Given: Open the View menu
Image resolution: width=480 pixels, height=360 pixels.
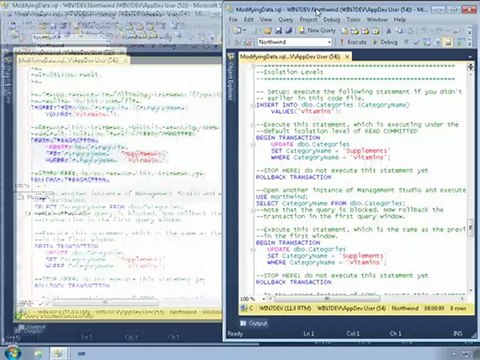Looking at the screenshot, I should pos(266,20).
